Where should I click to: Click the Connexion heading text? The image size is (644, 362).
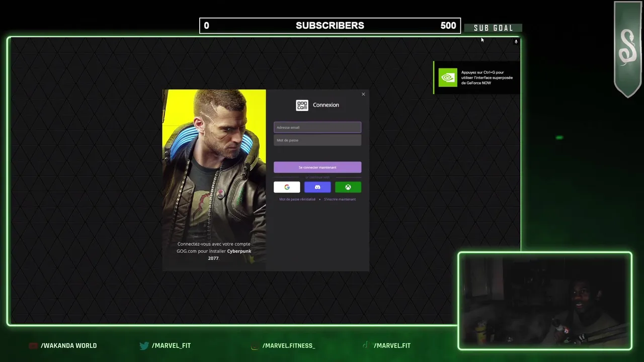tap(326, 105)
